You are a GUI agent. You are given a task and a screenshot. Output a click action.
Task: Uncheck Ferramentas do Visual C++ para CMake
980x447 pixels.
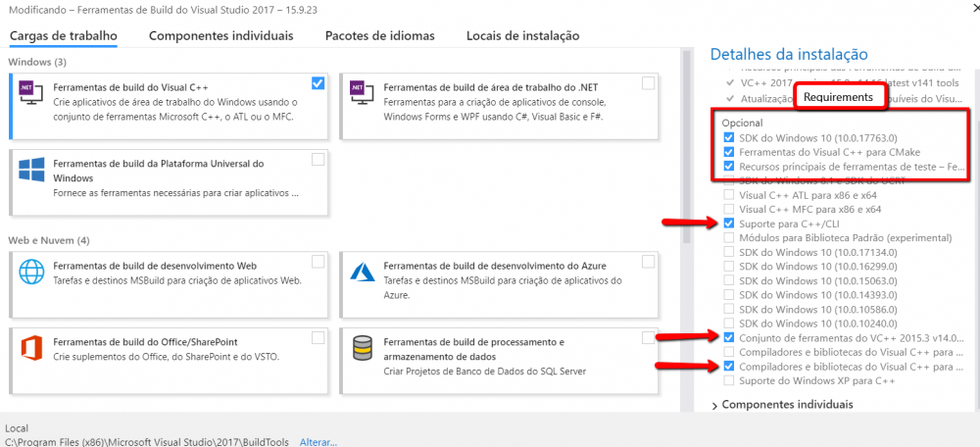[x=729, y=152]
